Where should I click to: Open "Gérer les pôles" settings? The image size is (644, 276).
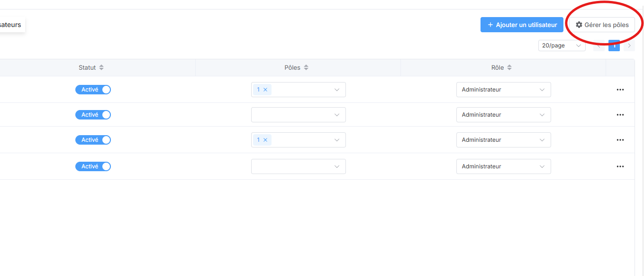click(602, 25)
